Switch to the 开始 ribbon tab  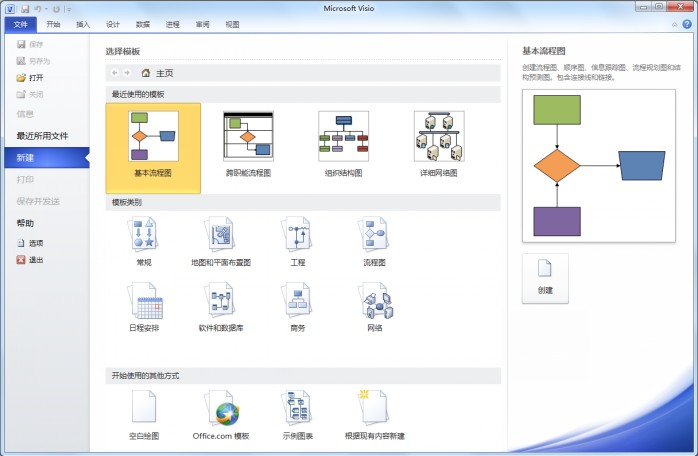click(x=53, y=24)
